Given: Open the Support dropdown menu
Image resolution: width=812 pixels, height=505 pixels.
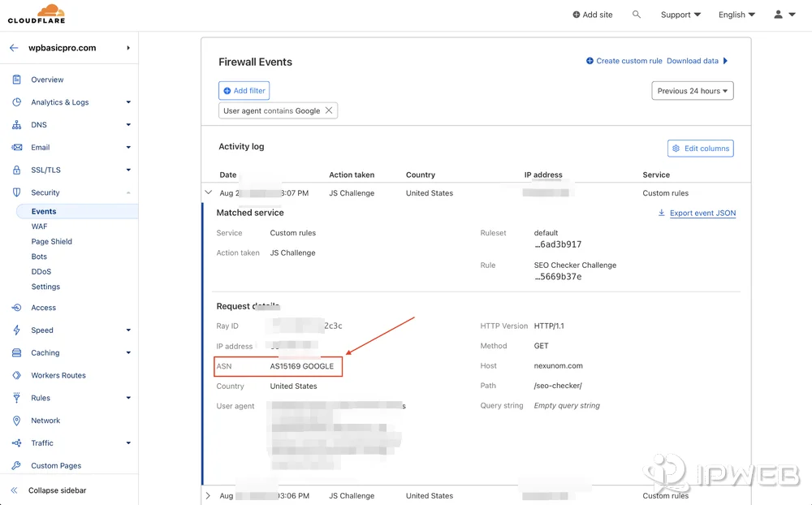Looking at the screenshot, I should tap(680, 15).
